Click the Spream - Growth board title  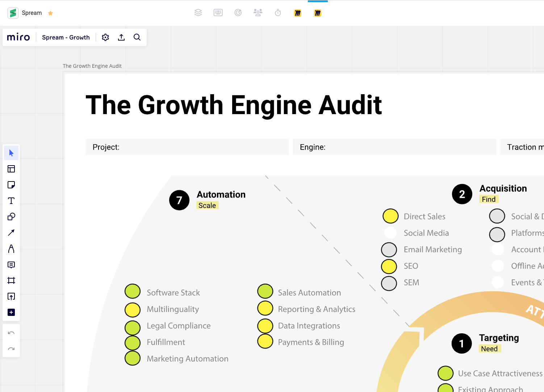(x=66, y=37)
